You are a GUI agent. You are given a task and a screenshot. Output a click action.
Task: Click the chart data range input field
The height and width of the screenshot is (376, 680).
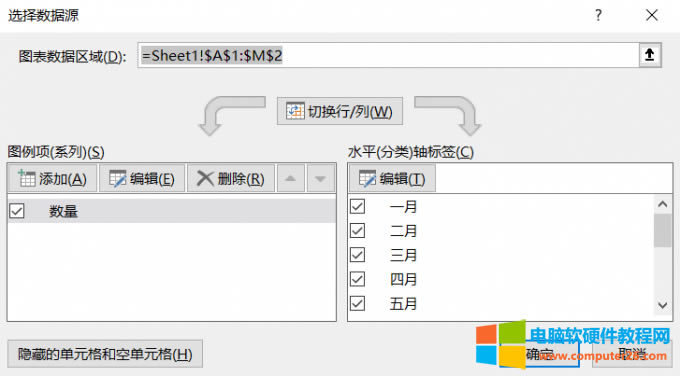[388, 55]
